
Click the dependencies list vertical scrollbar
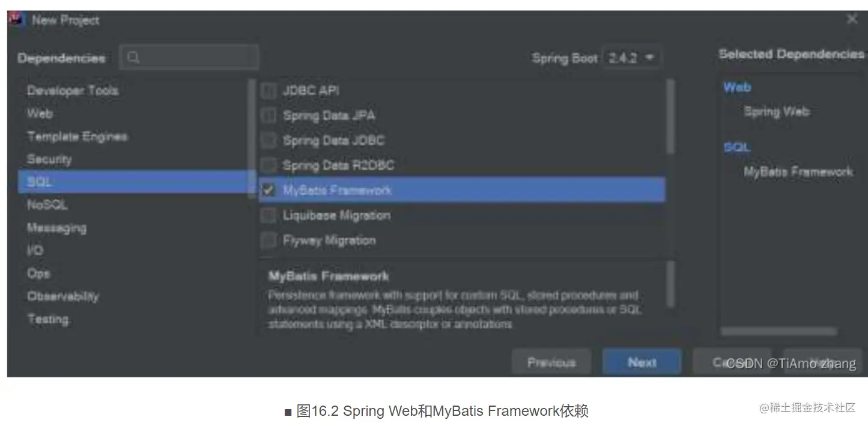click(670, 116)
